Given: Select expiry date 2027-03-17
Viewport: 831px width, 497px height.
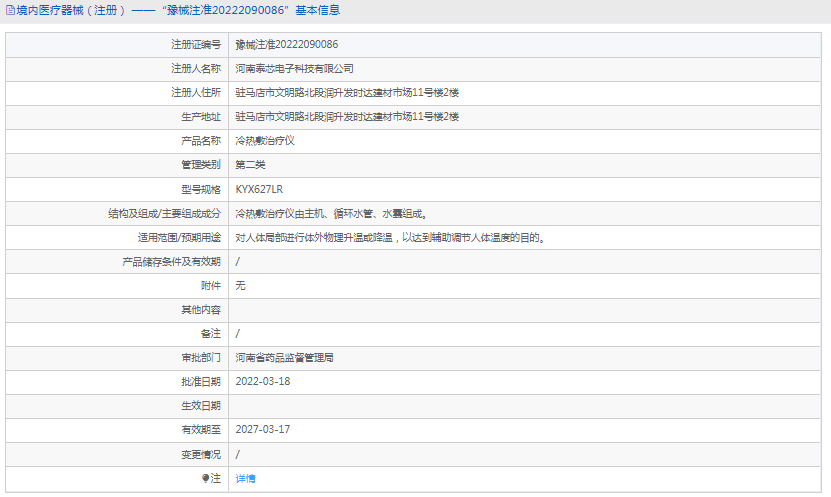Looking at the screenshot, I should click(263, 430).
